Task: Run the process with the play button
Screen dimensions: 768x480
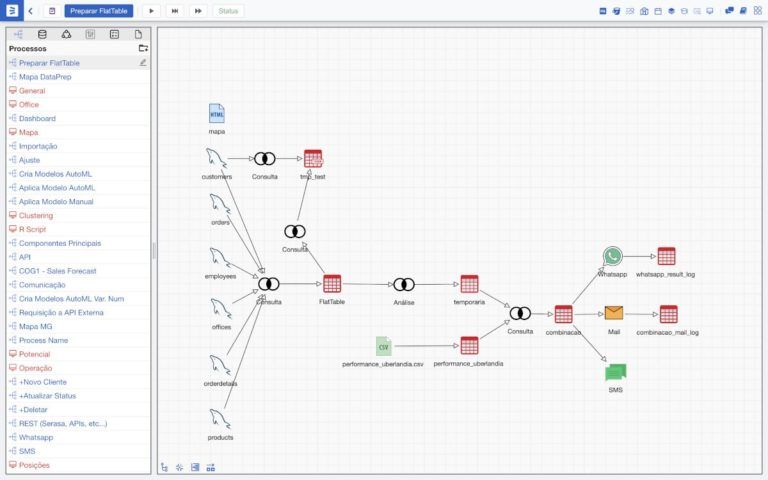Action: tap(151, 11)
